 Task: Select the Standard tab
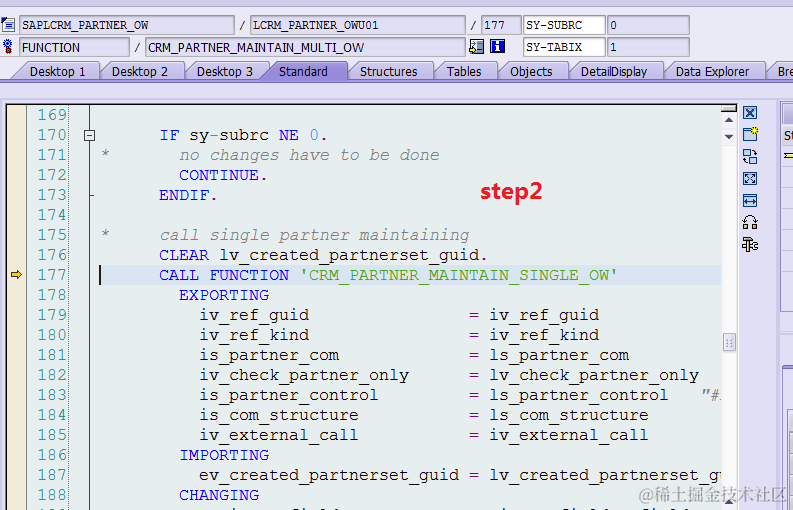[303, 71]
